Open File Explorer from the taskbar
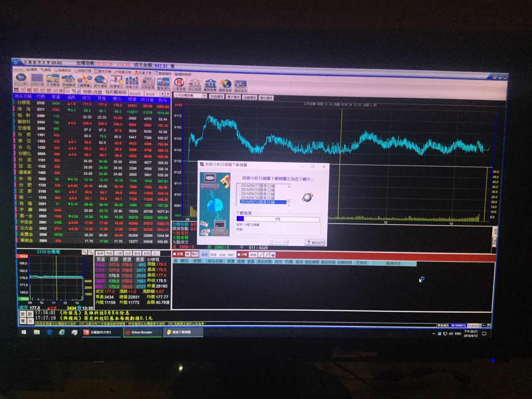Image resolution: width=532 pixels, height=399 pixels. (37, 332)
